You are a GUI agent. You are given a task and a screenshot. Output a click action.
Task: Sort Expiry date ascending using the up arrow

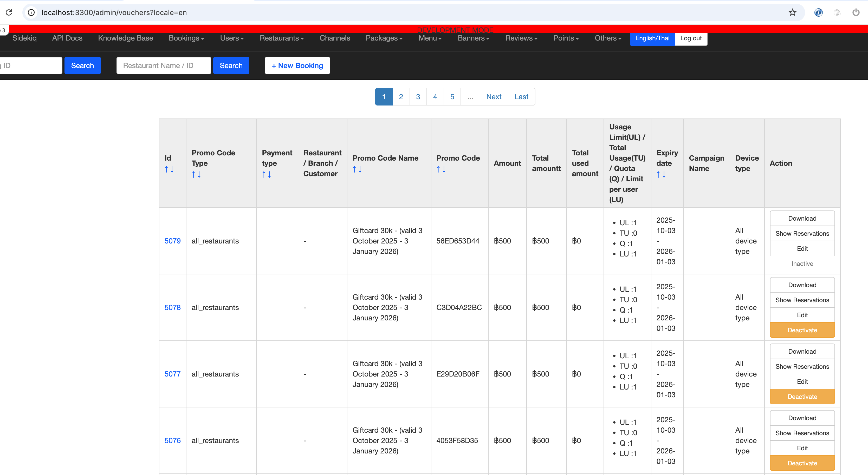point(658,174)
